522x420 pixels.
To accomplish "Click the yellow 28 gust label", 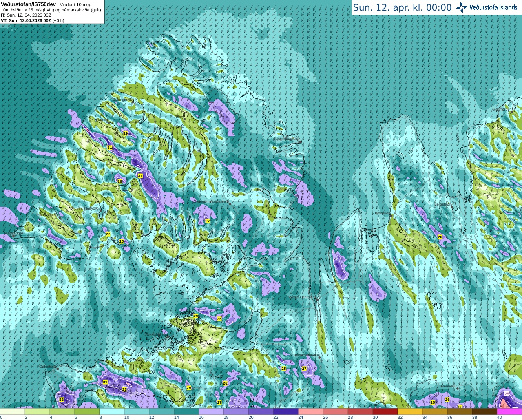I will tap(460, 407).
